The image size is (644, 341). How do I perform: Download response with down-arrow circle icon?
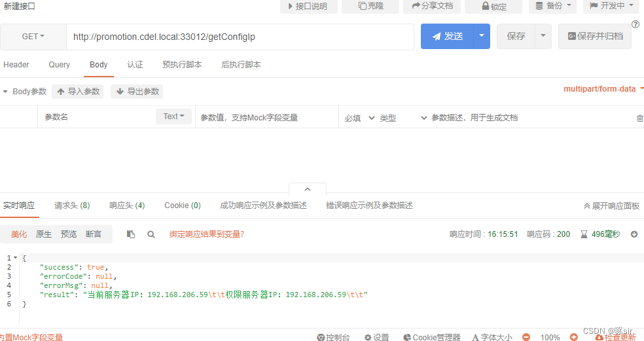pos(634,234)
